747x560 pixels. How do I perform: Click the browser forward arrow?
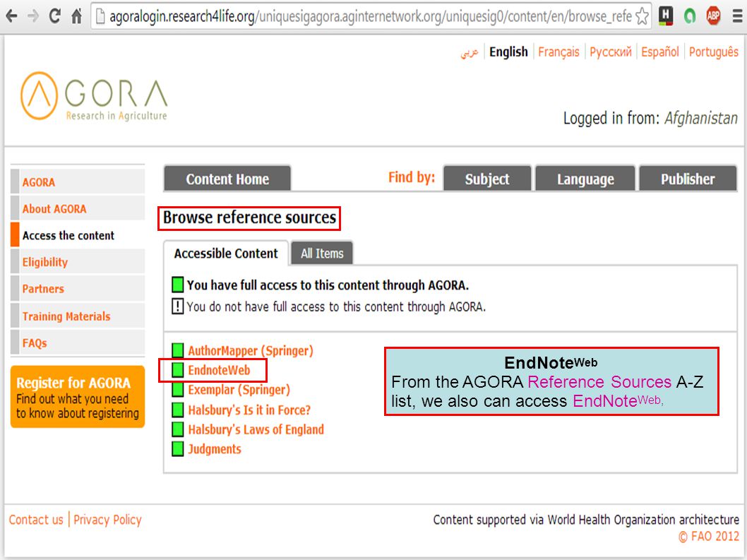pos(33,17)
